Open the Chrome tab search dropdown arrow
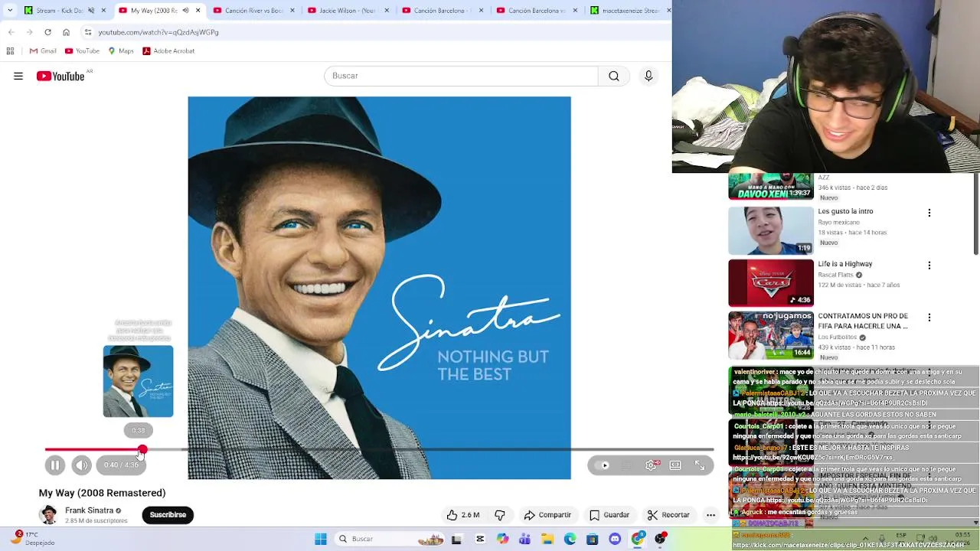The height and width of the screenshot is (551, 980). [9, 11]
